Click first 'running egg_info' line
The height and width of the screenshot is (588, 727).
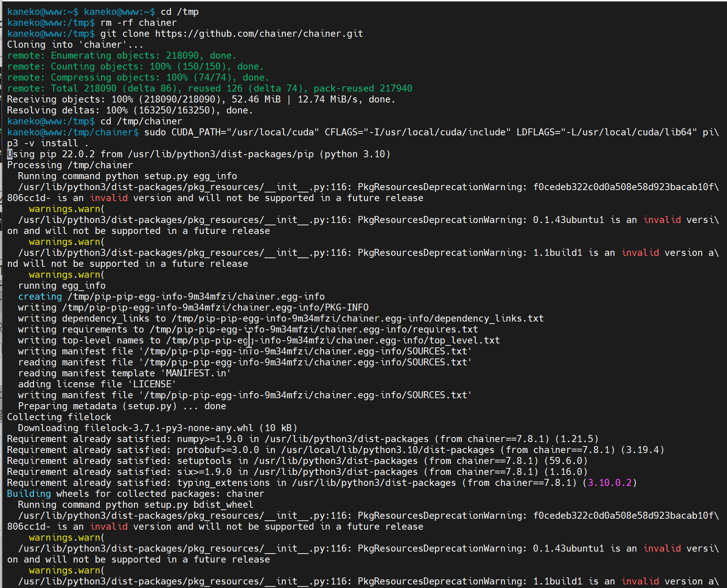[62, 286]
